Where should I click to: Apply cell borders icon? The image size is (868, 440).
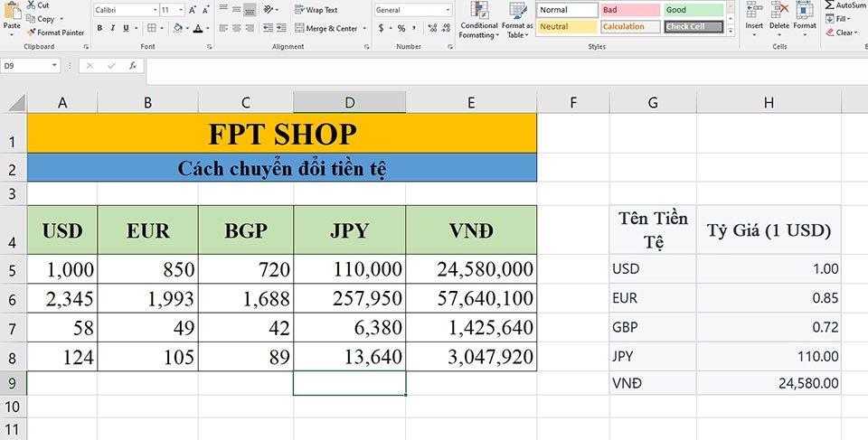[152, 28]
